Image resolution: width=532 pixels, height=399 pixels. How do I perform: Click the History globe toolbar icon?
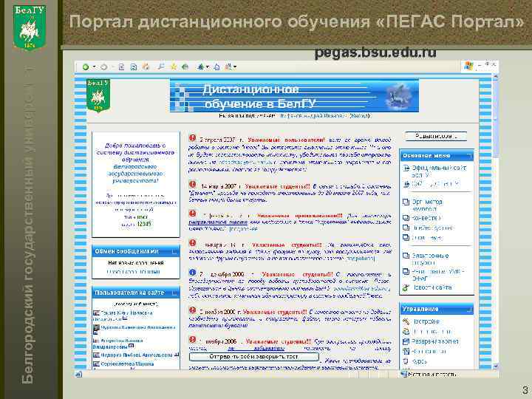(x=185, y=66)
